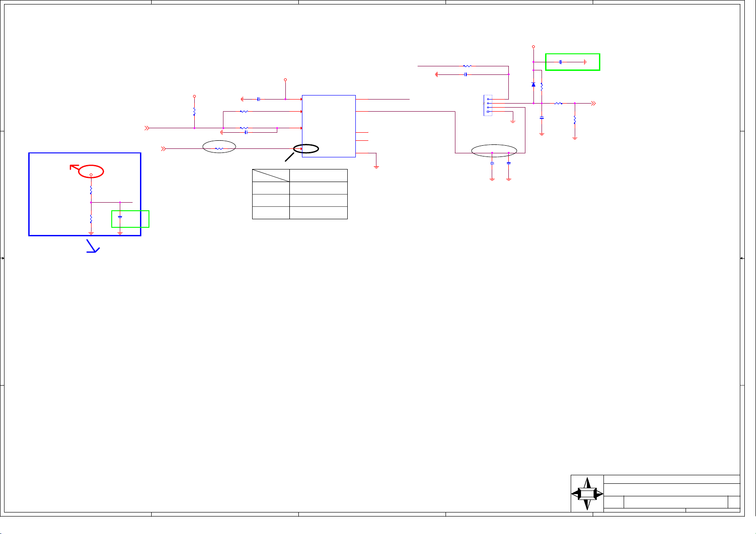Select the large blue IC block
The width and height of the screenshot is (756, 534).
point(329,126)
